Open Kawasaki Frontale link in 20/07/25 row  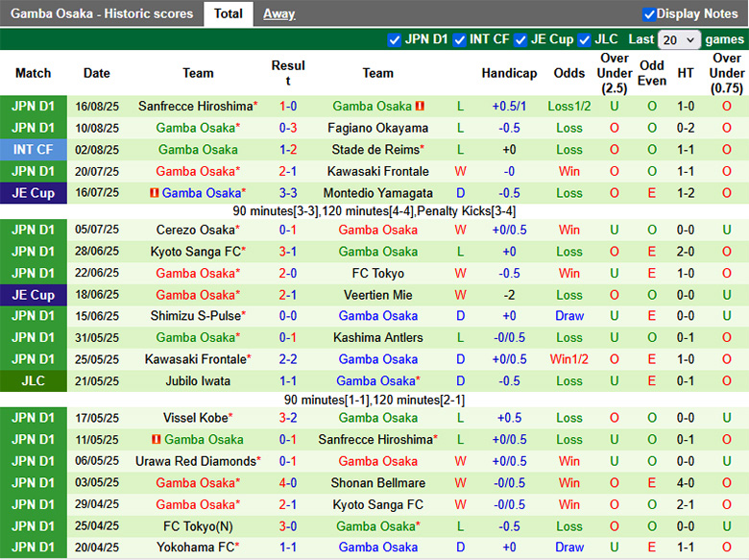(377, 171)
